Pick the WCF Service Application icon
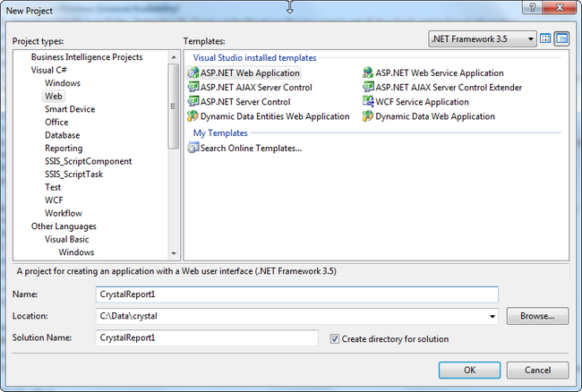Image resolution: width=582 pixels, height=392 pixels. pyautogui.click(x=368, y=102)
